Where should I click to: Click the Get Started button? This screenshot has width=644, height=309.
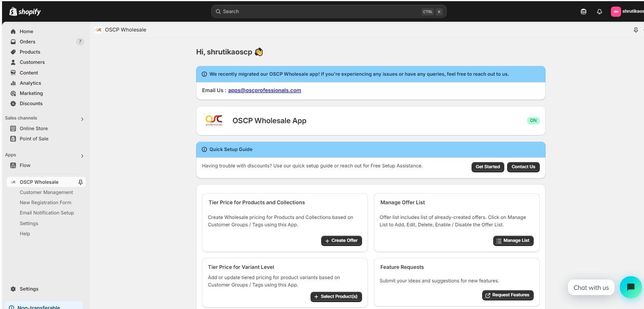click(487, 167)
